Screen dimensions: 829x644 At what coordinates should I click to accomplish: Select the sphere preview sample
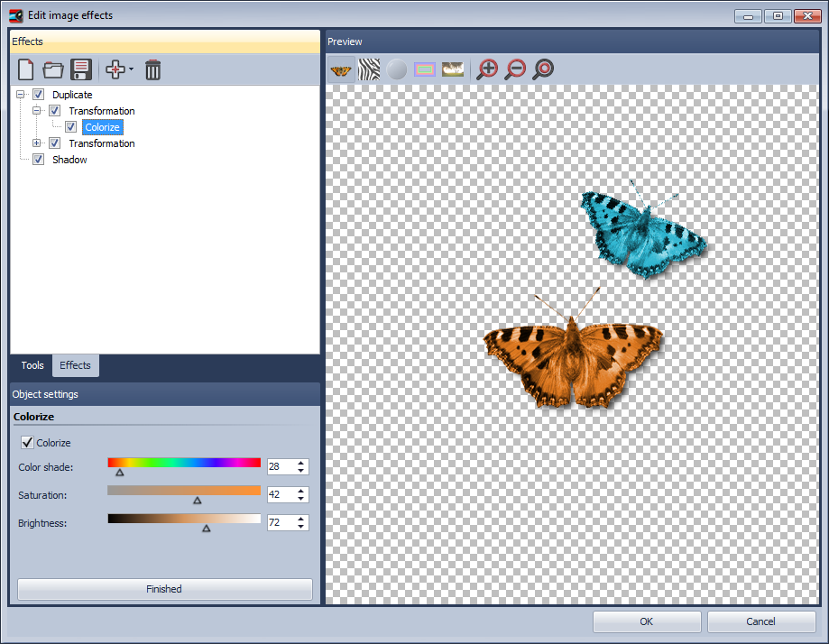[x=397, y=69]
